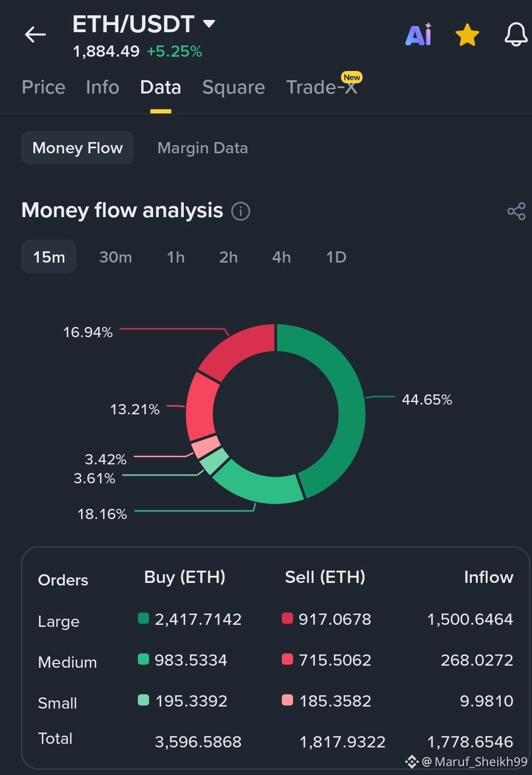Image resolution: width=532 pixels, height=775 pixels.
Task: Click the Medium sell red swatch
Action: pos(287,660)
